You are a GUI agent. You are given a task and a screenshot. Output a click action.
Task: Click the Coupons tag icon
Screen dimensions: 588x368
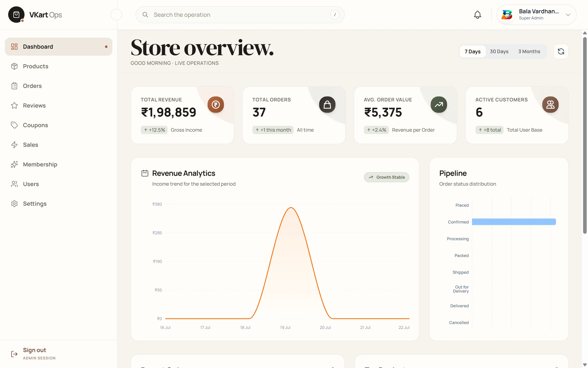14,125
